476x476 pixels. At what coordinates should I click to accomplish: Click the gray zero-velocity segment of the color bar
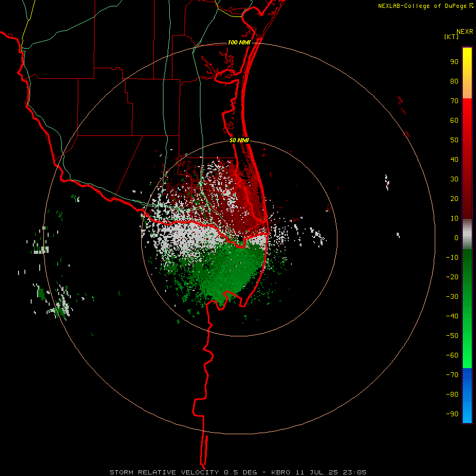tap(467, 234)
